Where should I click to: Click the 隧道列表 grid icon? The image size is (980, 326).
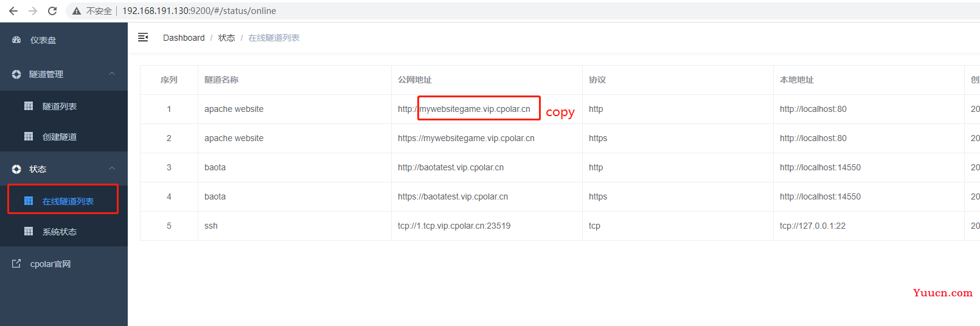pyautogui.click(x=29, y=106)
